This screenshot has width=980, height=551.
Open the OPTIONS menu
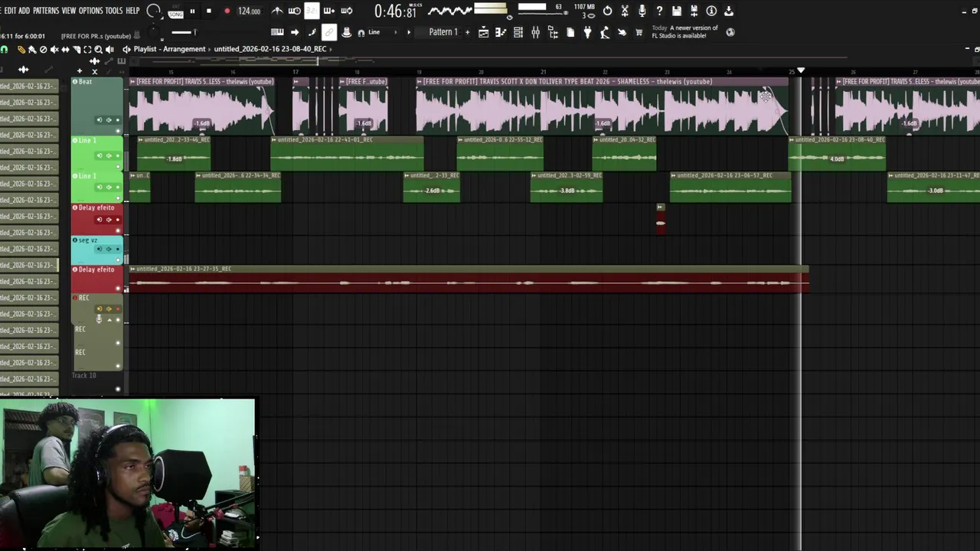[90, 11]
